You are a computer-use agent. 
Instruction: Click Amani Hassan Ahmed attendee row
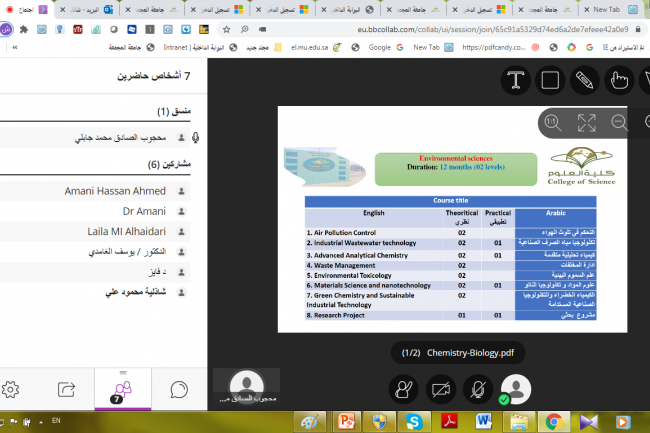click(x=95, y=191)
